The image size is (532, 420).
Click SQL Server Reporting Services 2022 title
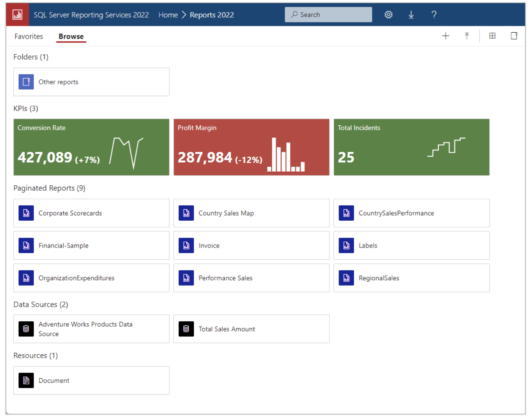click(91, 15)
